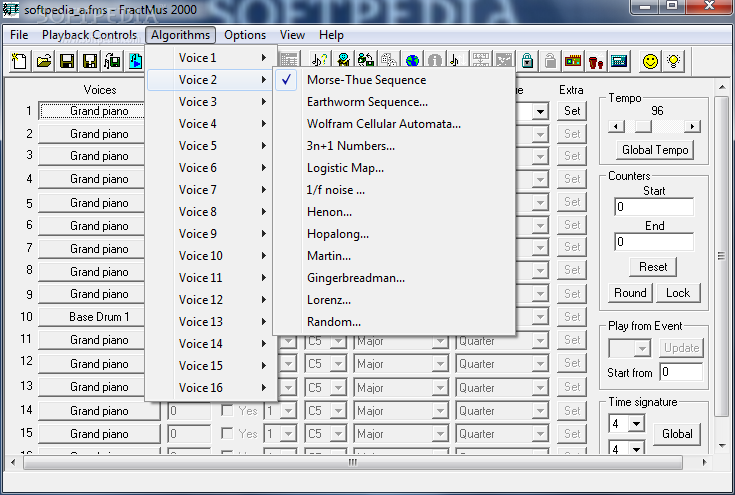Click the Global Tempo button

coord(655,150)
